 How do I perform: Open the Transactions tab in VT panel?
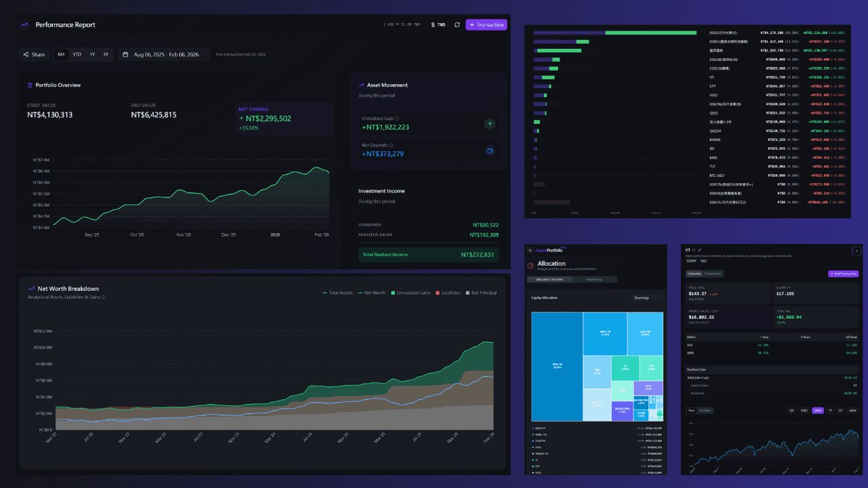tap(713, 274)
